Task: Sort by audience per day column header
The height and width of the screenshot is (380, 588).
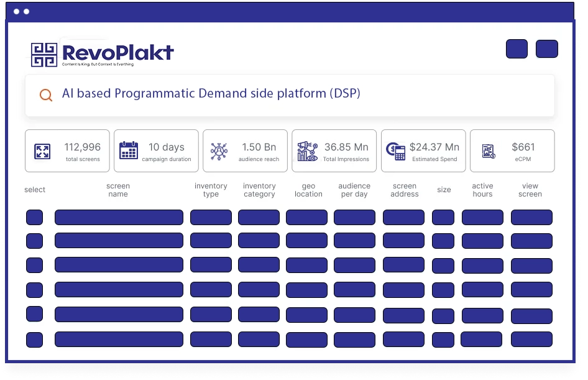Action: [354, 190]
